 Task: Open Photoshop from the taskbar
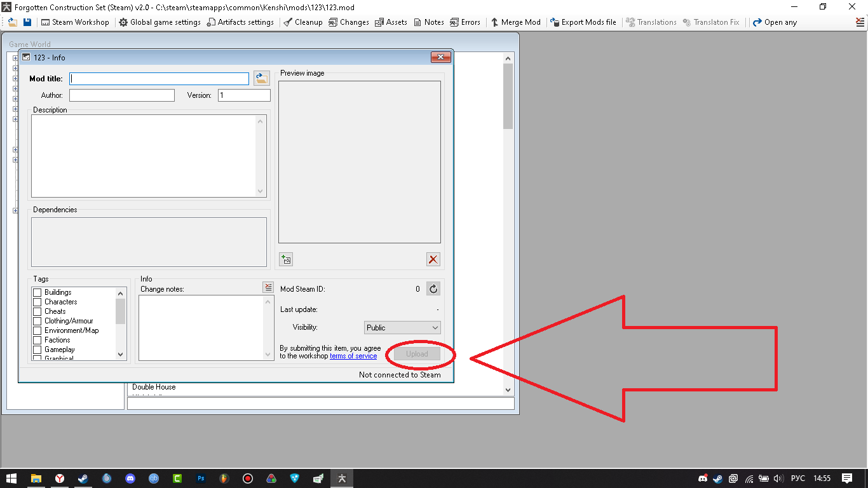tap(201, 478)
